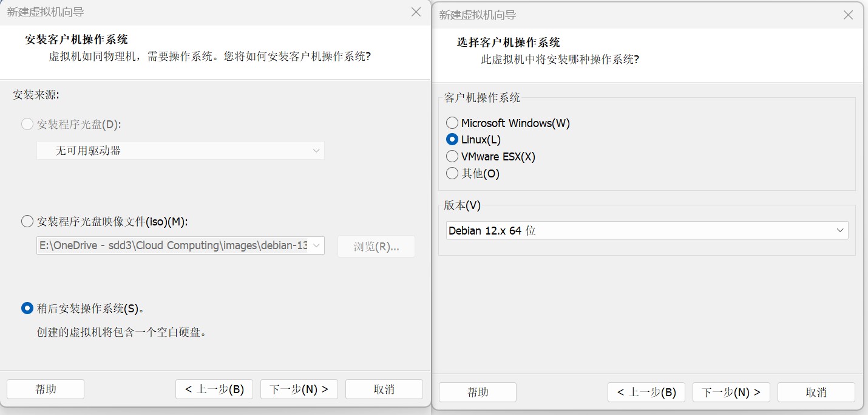
Task: Close the 选择客户机操作系统 wizard dialog
Action: click(848, 15)
